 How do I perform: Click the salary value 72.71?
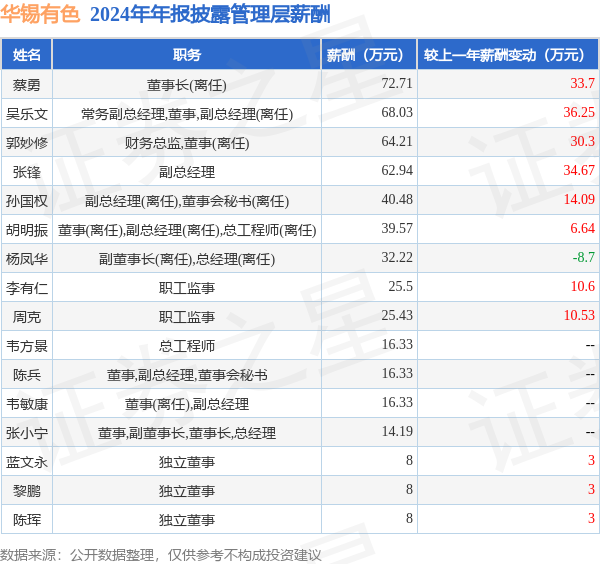[397, 83]
